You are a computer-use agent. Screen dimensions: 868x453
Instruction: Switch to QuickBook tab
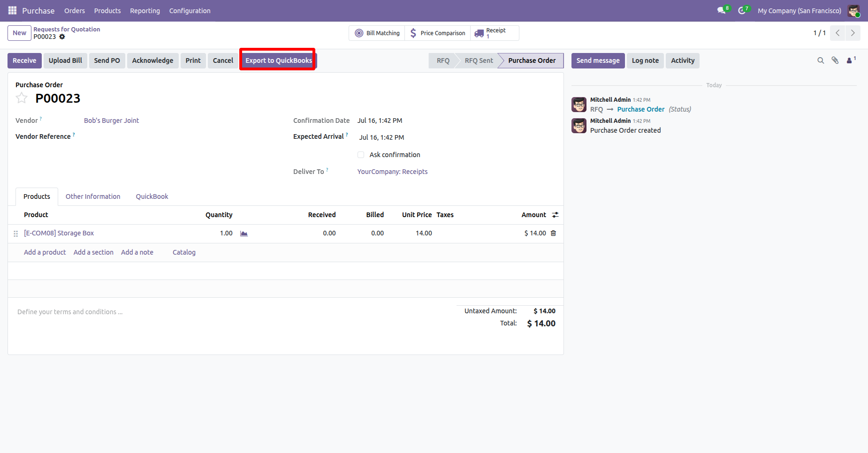pos(152,196)
